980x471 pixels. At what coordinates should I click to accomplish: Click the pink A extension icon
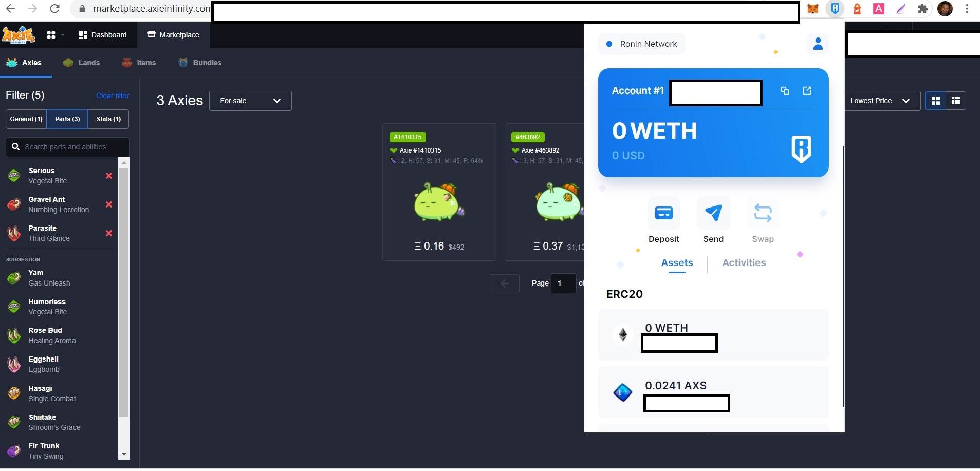coord(879,9)
